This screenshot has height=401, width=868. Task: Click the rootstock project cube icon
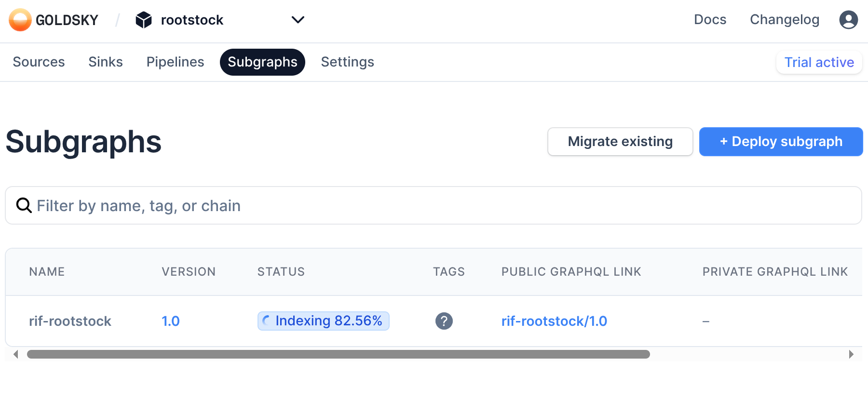[144, 20]
